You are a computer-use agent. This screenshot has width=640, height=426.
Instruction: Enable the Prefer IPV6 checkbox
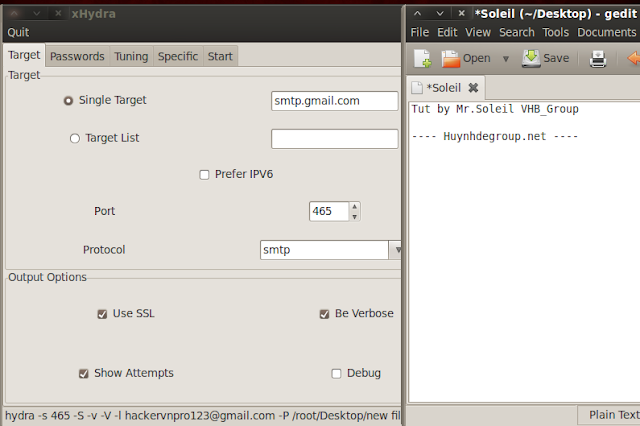(204, 175)
